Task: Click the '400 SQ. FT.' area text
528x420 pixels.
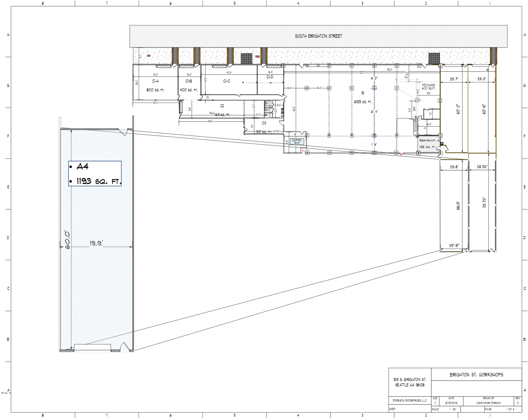Action: tap(189, 90)
